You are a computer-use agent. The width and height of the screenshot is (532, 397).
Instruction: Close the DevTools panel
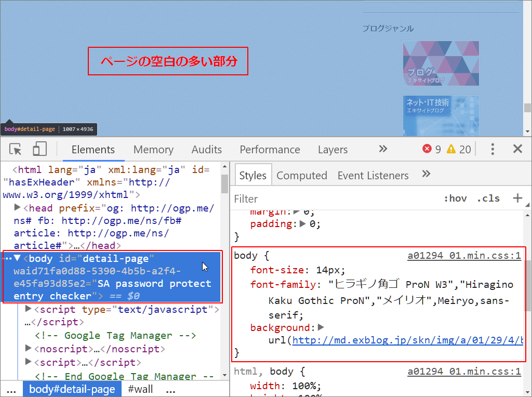517,149
